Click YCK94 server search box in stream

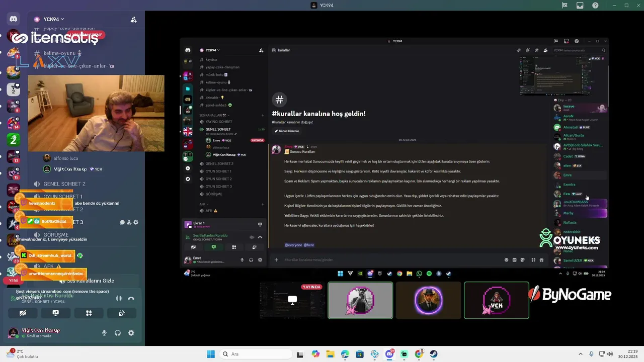(581, 50)
